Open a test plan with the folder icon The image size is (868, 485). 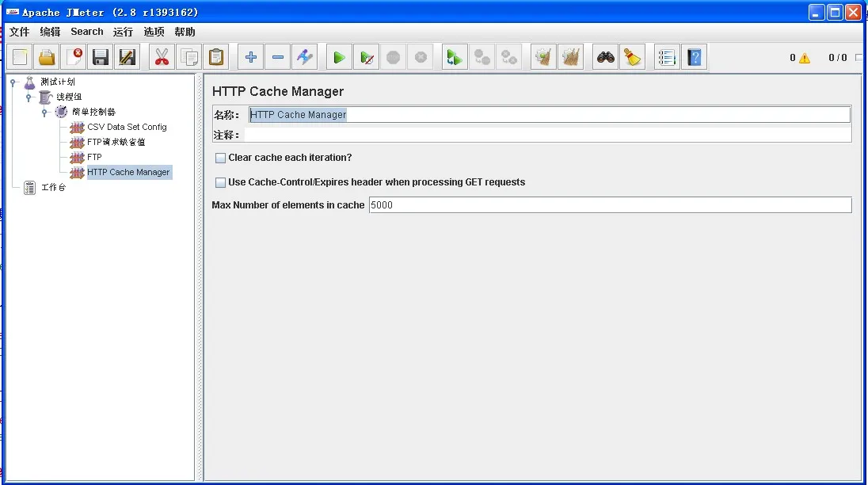pyautogui.click(x=47, y=57)
